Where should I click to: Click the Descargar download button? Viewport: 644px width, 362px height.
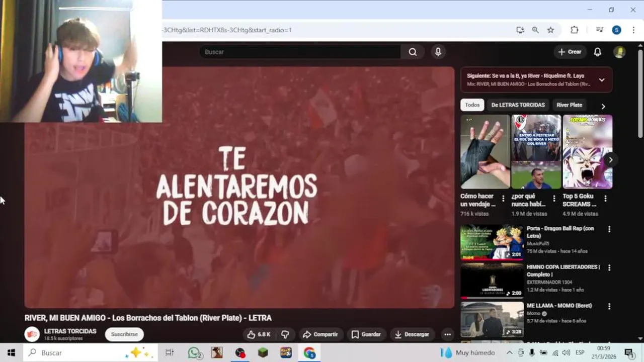coord(412,334)
